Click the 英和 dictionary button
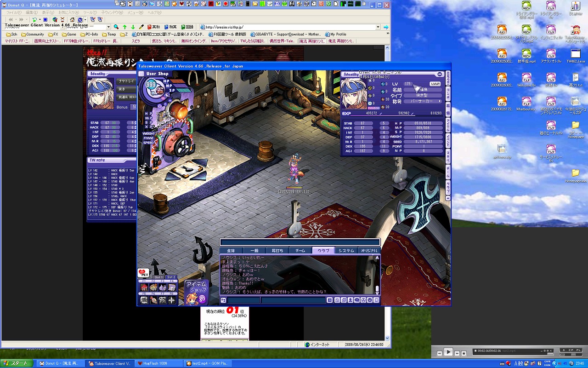The height and width of the screenshot is (368, 588). pos(153,27)
